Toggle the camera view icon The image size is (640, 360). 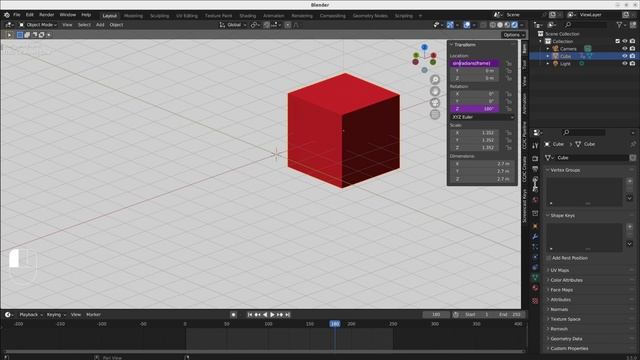click(435, 103)
